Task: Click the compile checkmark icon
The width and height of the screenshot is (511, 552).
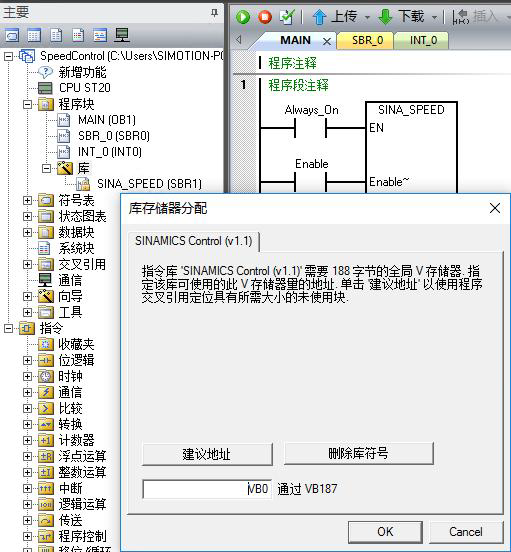Action: pyautogui.click(x=288, y=17)
